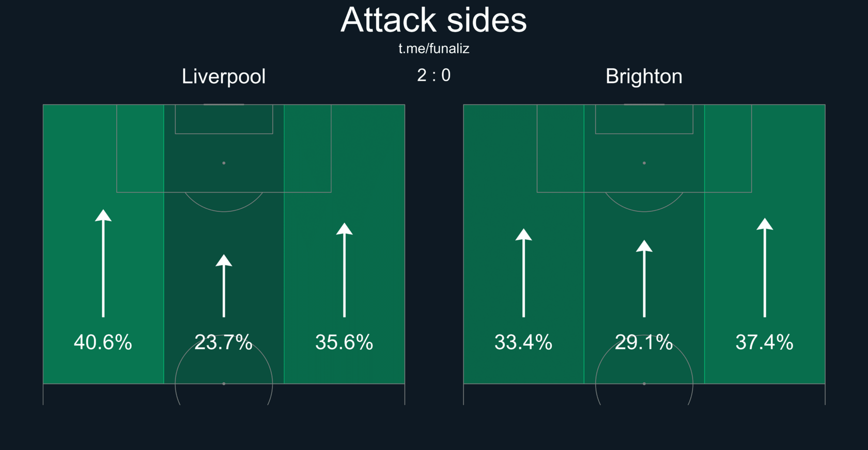Click the penalty spot on Brighton's pitch
Viewport: 868px width, 450px height.
tap(644, 163)
